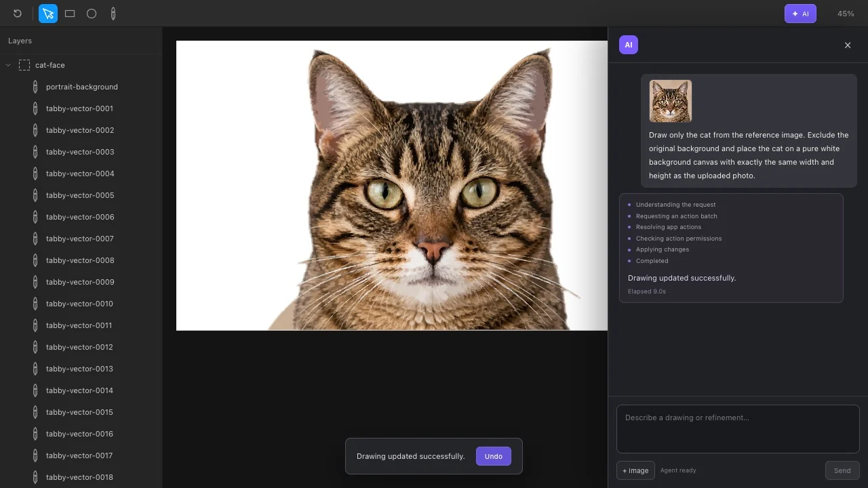Viewport: 868px width, 488px height.
Task: Select the portrait-background layer
Action: point(81,87)
